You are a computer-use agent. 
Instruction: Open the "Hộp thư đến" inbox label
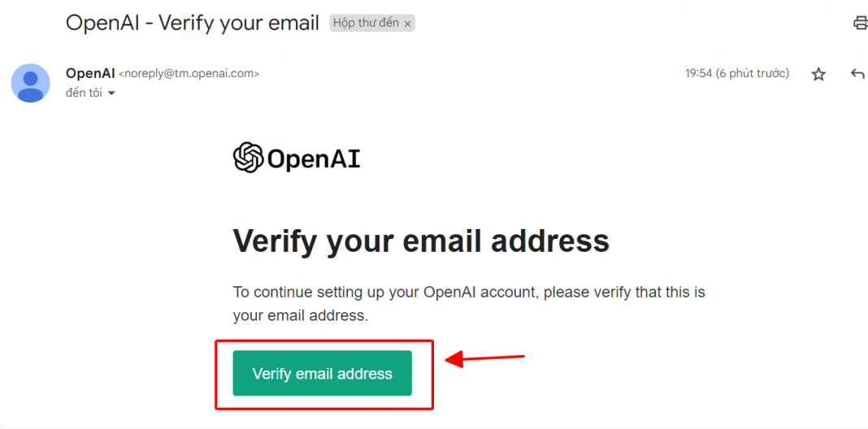[366, 23]
